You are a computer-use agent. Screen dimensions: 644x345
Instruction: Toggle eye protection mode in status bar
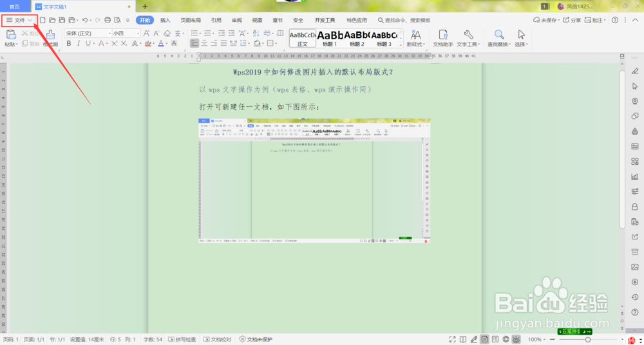516,339
